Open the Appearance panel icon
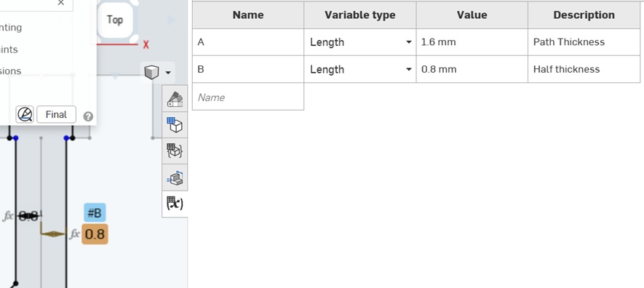 coord(175,98)
